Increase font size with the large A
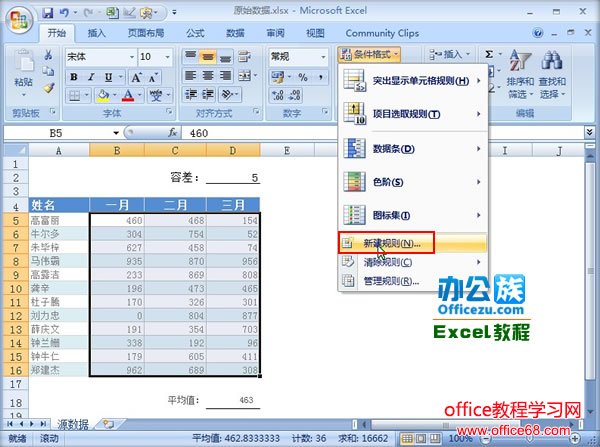This screenshot has width=600, height=447. (x=136, y=78)
